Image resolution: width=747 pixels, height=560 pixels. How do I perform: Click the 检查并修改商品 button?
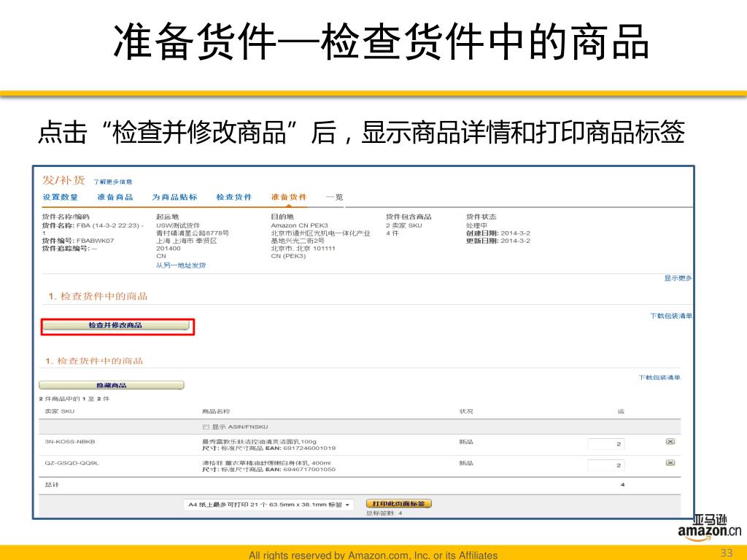click(116, 326)
